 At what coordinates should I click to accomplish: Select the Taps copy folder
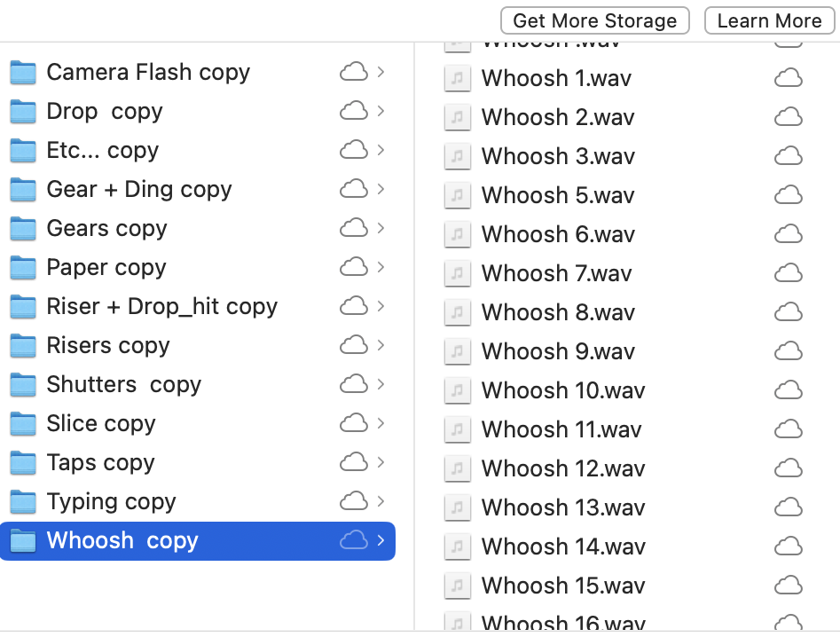click(198, 462)
